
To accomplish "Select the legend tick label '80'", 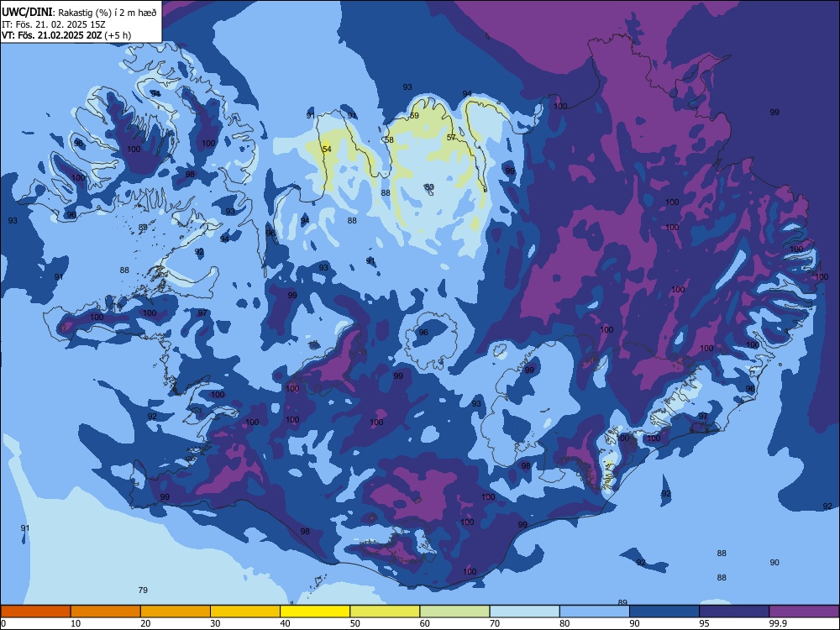I will click(564, 623).
